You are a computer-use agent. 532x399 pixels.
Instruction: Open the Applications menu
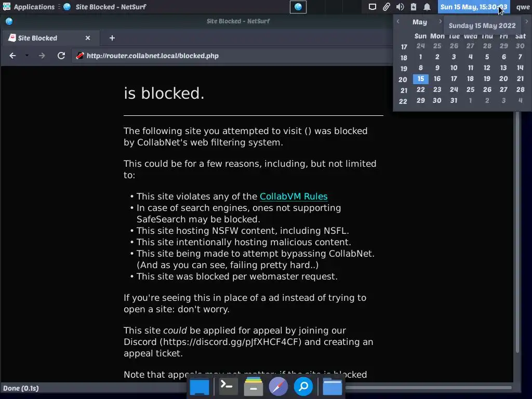pos(29,7)
